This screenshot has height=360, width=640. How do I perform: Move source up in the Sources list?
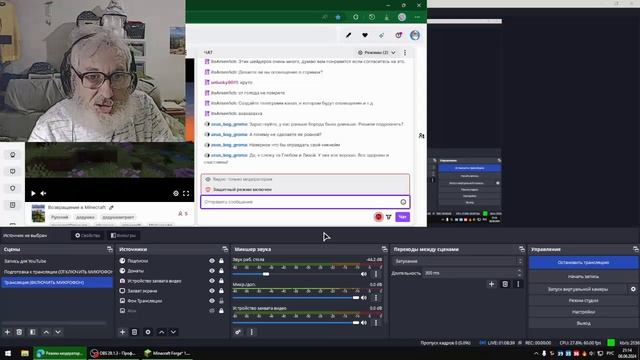162,332
